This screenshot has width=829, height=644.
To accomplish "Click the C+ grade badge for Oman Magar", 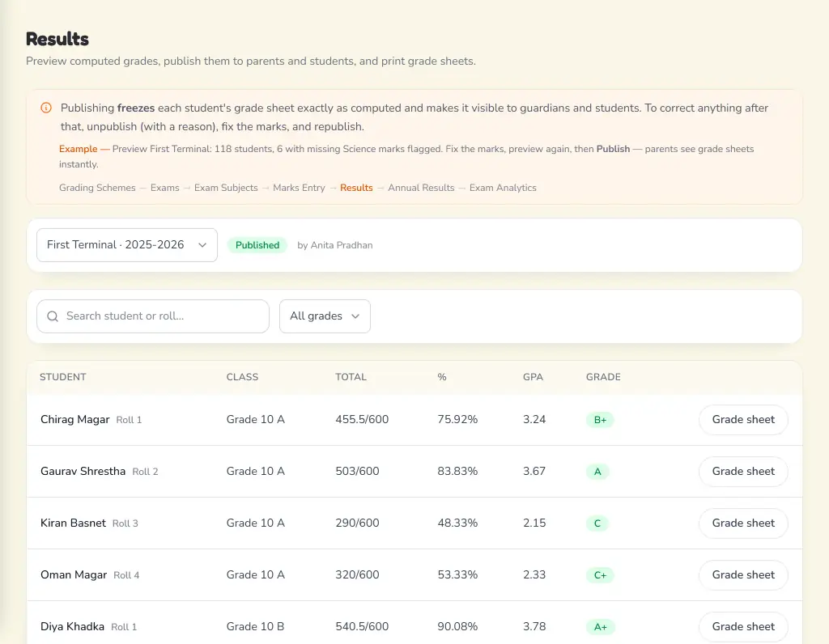I will pos(600,575).
